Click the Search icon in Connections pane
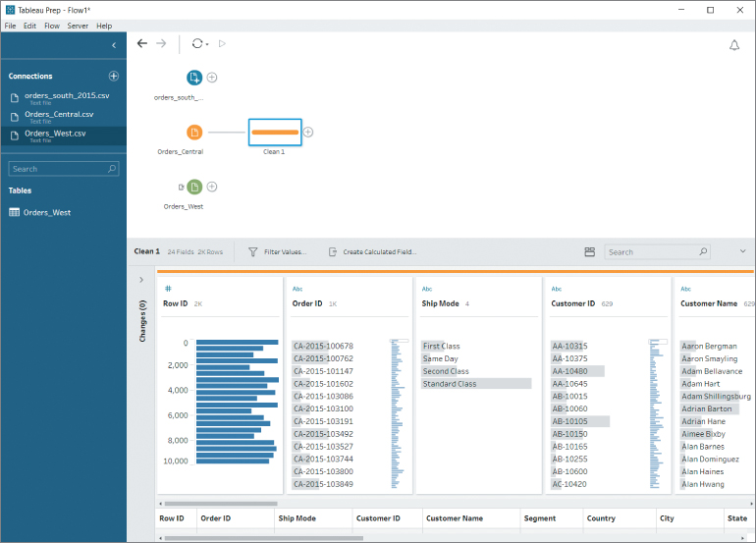Screen dimensions: 756x543 [112, 169]
